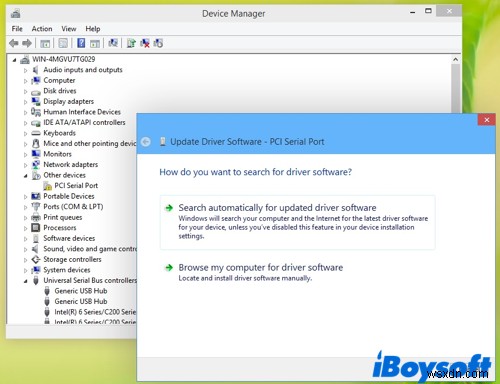500x384 pixels.
Task: Click the Device Manager title bar icon
Action: point(15,13)
